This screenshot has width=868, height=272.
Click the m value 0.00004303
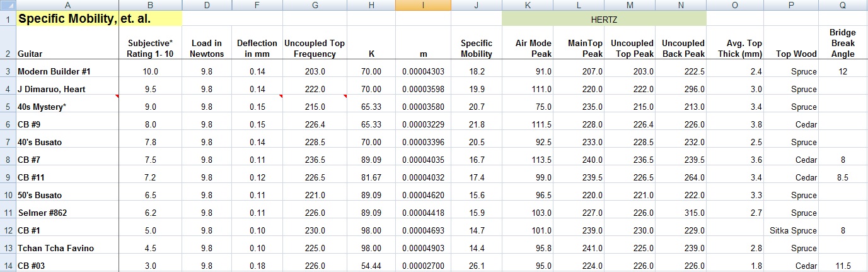(423, 71)
